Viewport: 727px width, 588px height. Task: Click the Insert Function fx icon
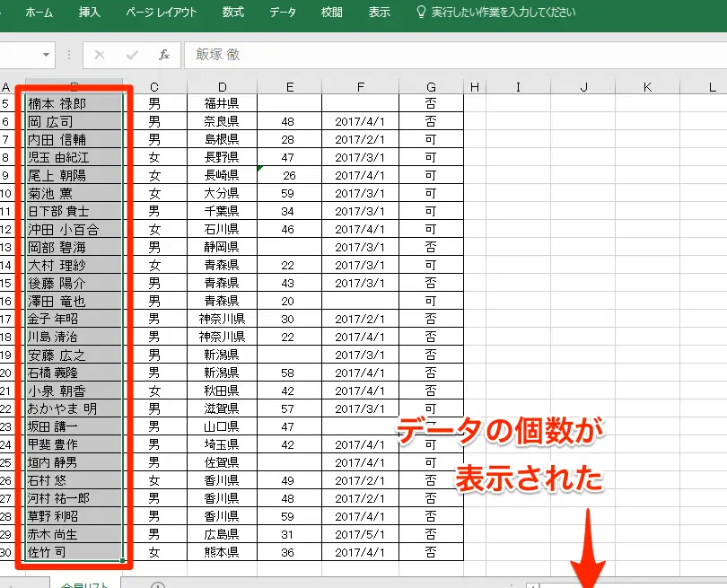pos(164,55)
